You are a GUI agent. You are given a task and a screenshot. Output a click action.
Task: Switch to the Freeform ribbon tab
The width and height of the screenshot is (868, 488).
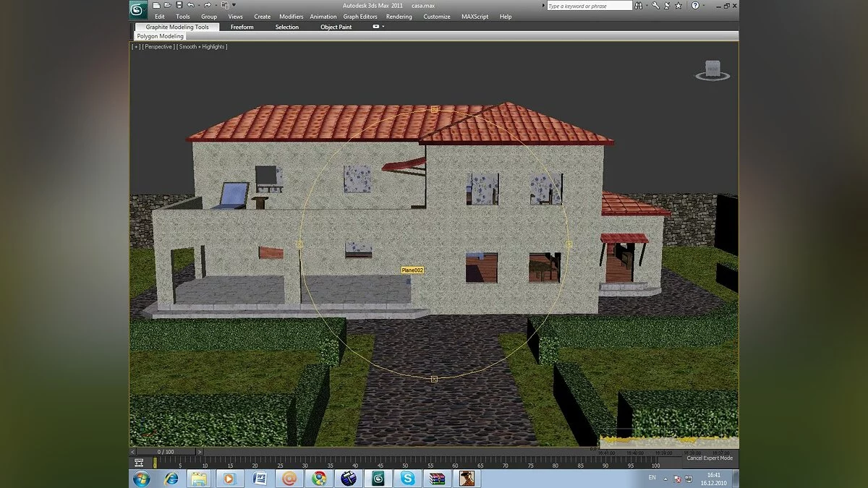coord(242,27)
